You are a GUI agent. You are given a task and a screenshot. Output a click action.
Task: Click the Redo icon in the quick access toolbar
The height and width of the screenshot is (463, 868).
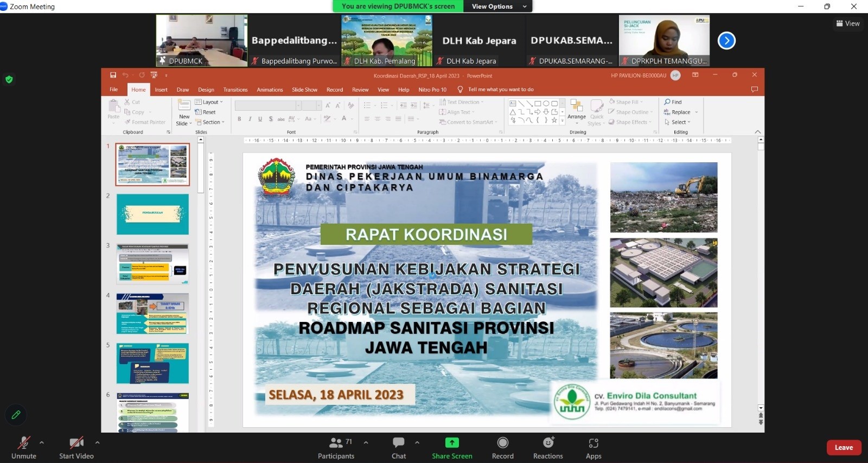142,75
